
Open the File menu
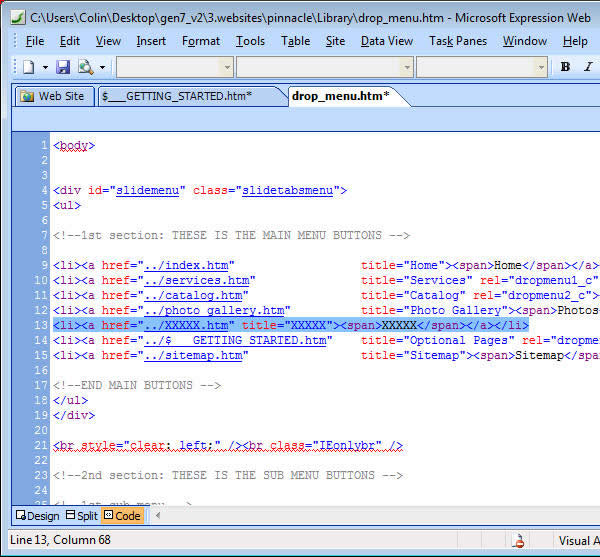point(35,41)
